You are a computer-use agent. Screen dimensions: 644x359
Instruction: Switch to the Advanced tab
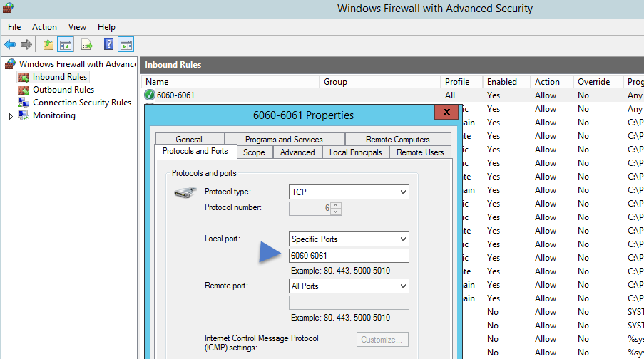click(x=297, y=152)
